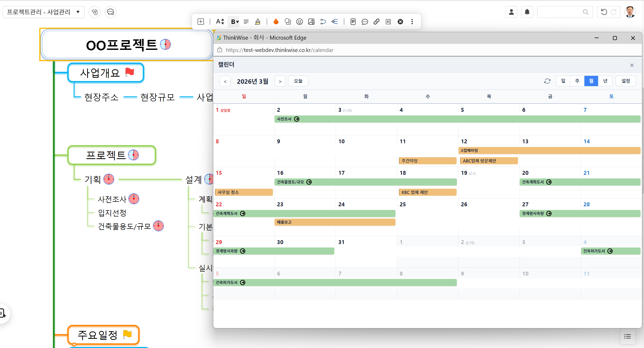Viewport: 644px width, 348px height.
Task: Open the ABC업체 방문제안 calendar event
Action: tap(489, 161)
